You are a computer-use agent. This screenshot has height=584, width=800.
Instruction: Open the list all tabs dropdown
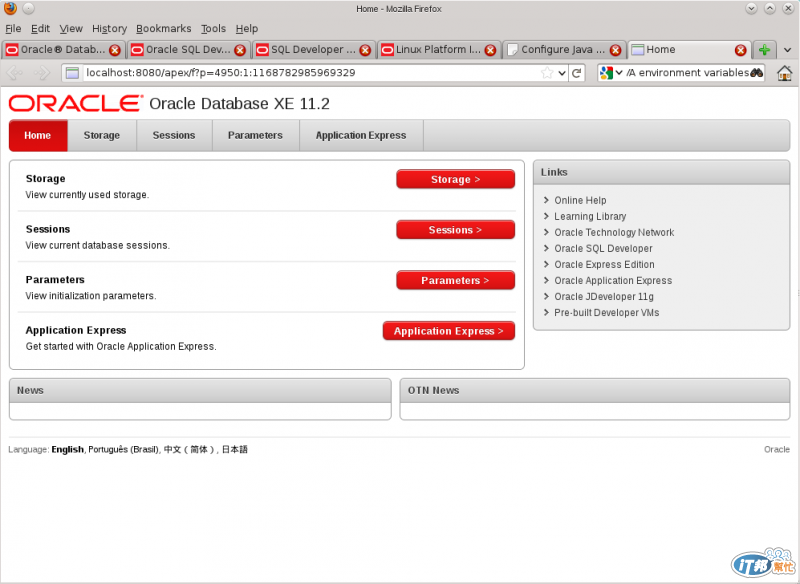[x=787, y=50]
